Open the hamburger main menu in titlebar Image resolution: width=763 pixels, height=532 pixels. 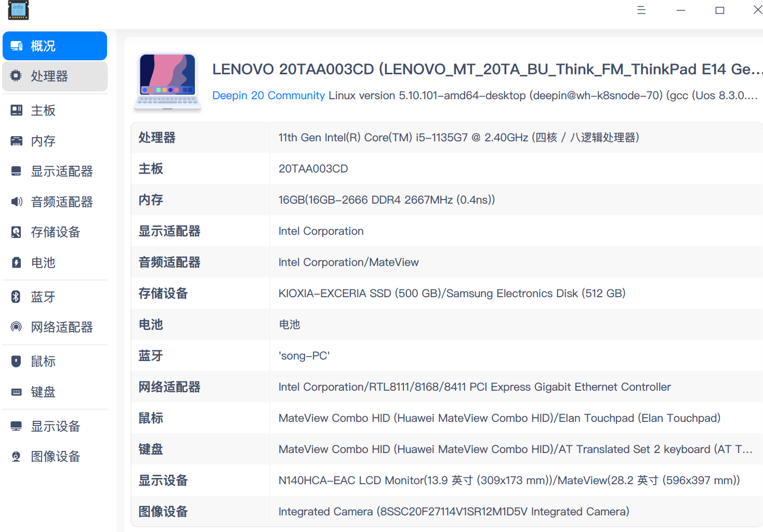(641, 10)
